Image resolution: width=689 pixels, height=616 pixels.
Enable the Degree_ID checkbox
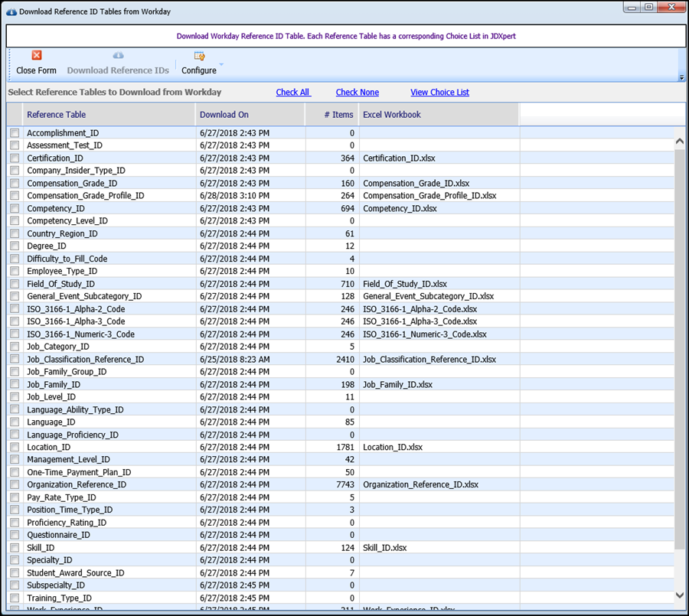coord(15,246)
